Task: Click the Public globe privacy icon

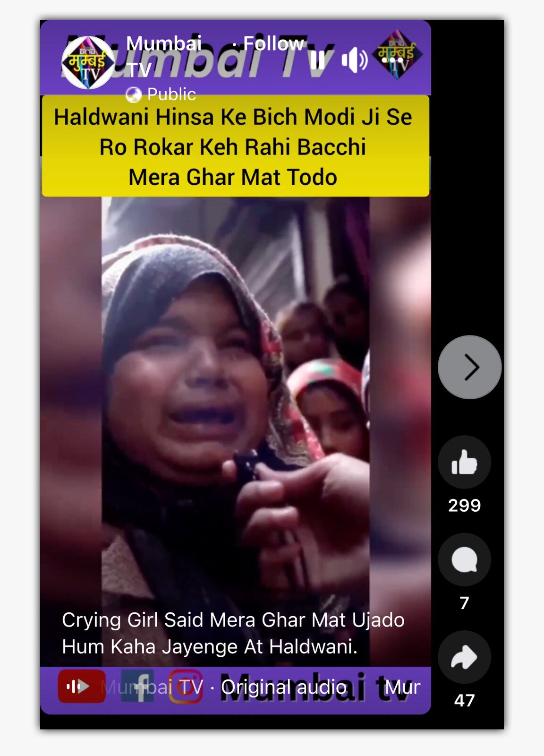Action: [134, 94]
